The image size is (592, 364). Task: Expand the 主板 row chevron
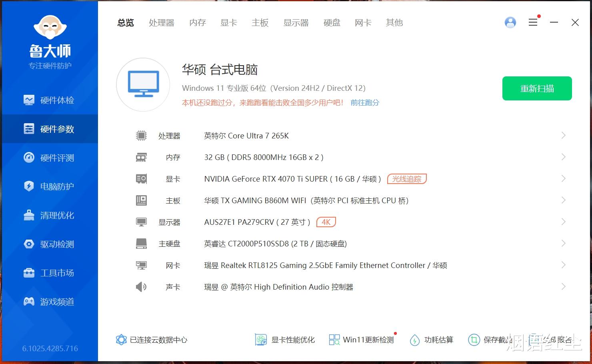[563, 200]
